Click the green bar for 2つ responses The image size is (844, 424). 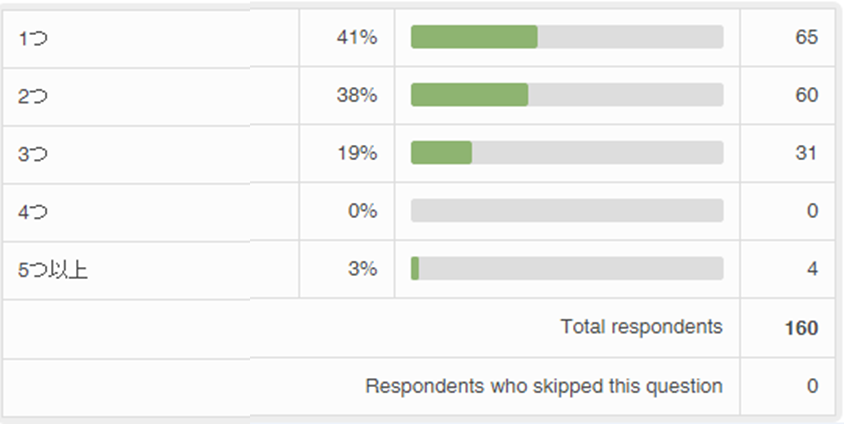pyautogui.click(x=469, y=95)
